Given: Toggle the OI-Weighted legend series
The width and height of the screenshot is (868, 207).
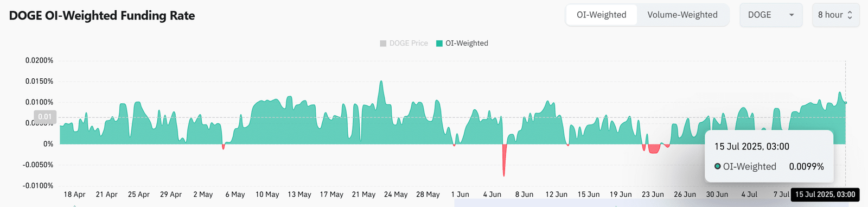Looking at the screenshot, I should pos(462,43).
